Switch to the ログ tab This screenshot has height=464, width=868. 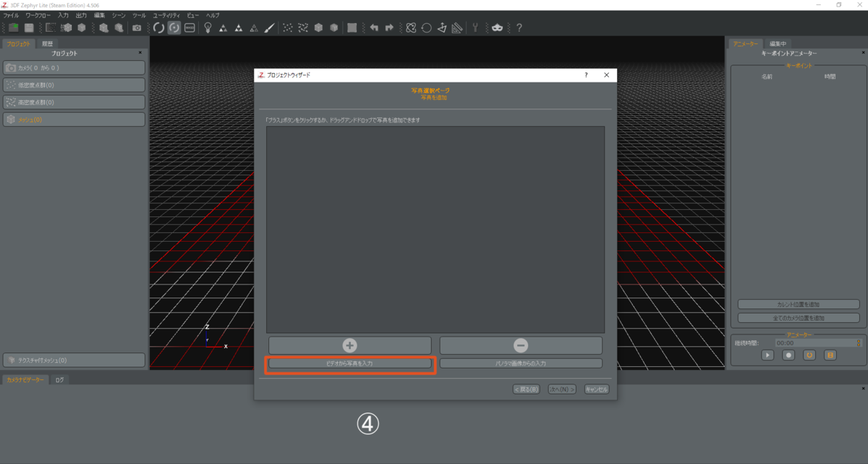coord(59,379)
